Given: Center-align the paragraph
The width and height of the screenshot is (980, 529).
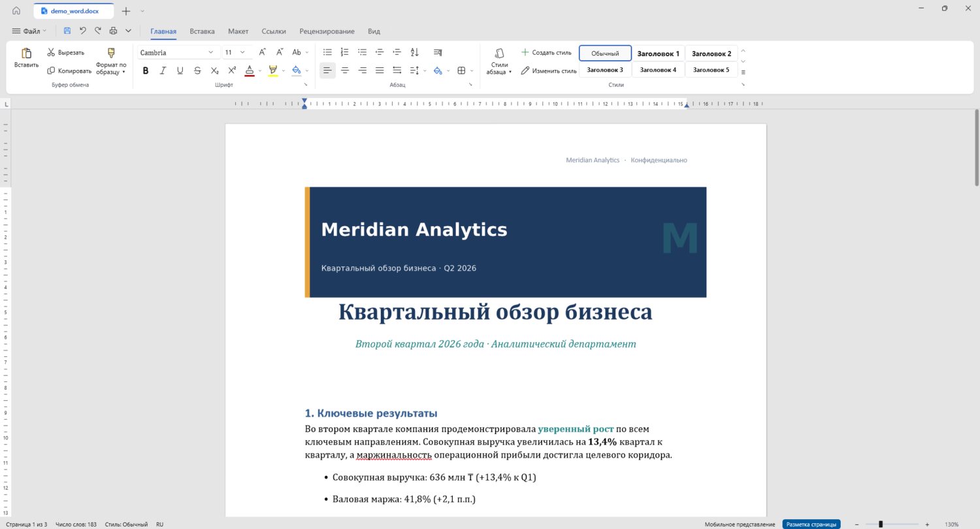Looking at the screenshot, I should (345, 71).
